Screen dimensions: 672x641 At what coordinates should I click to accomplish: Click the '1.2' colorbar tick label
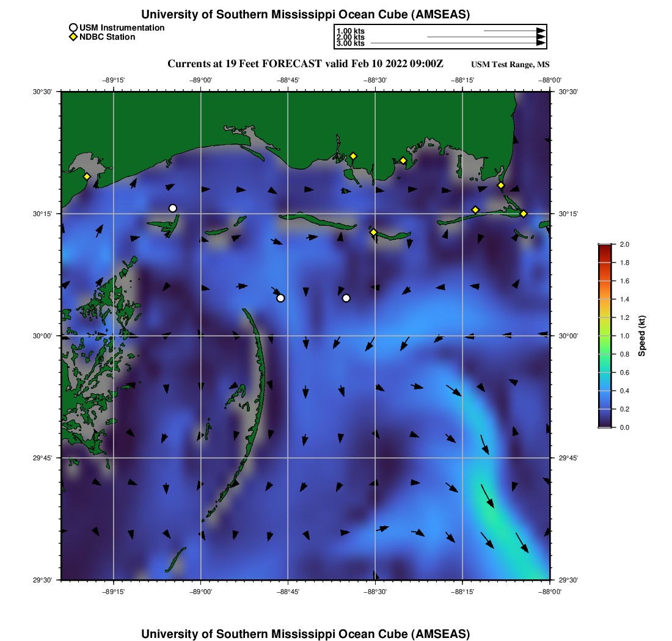pyautogui.click(x=624, y=317)
